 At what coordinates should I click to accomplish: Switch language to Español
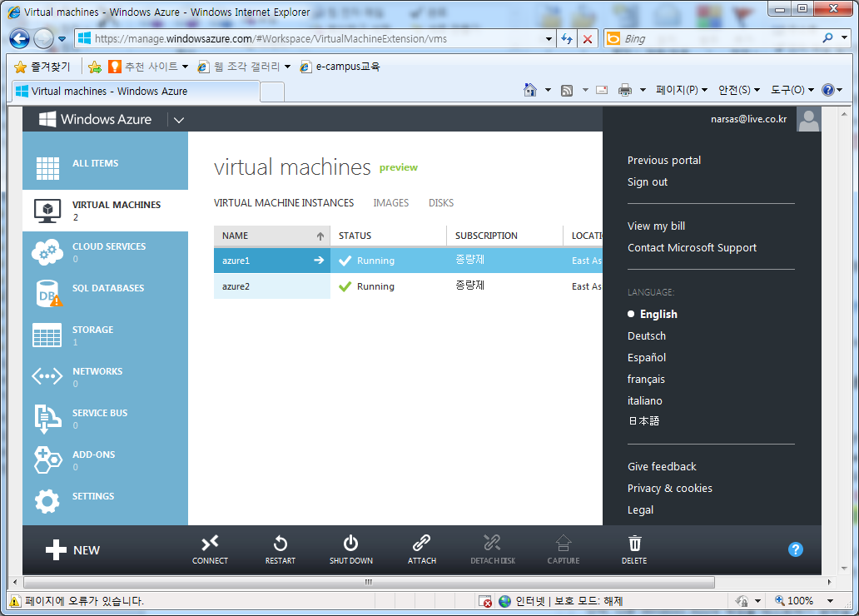click(x=647, y=357)
